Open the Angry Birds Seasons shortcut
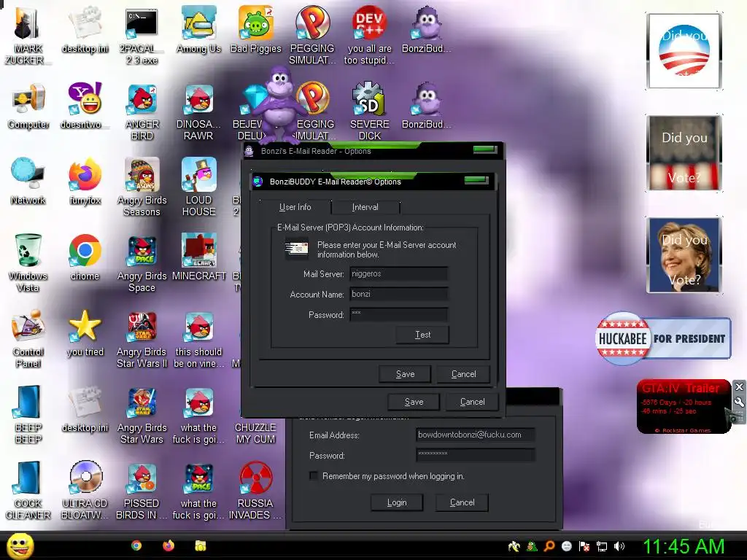This screenshot has height=560, width=747. tap(142, 187)
